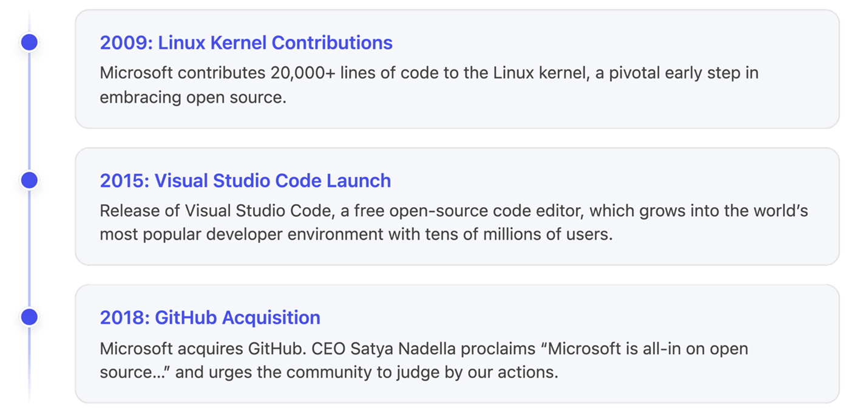Click timeline line between 2015 and 2018 markers
Viewport: 868px width, 413px height.
click(x=29, y=248)
